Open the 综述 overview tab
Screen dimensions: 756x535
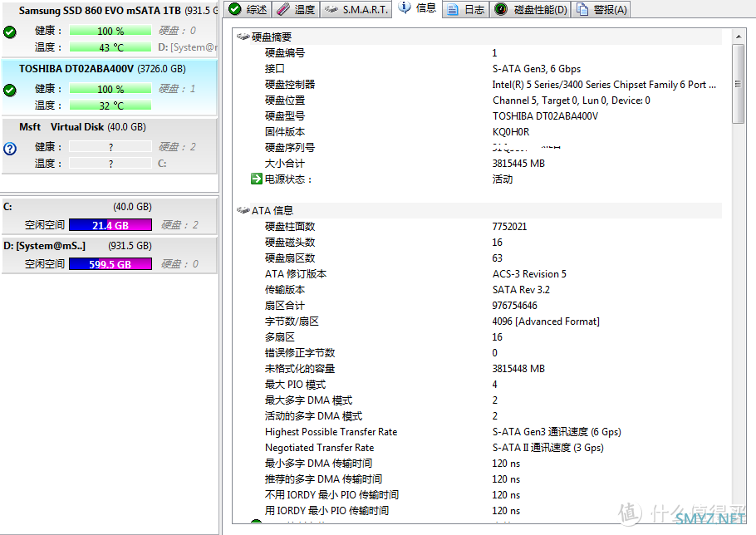pyautogui.click(x=248, y=9)
